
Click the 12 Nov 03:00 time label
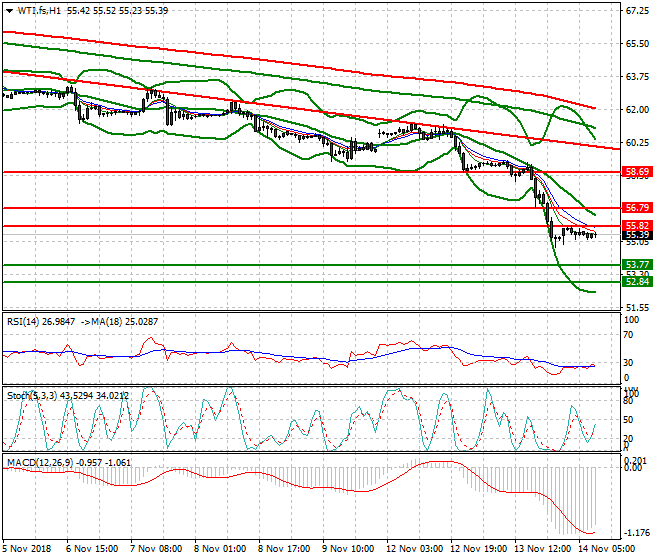click(x=414, y=549)
